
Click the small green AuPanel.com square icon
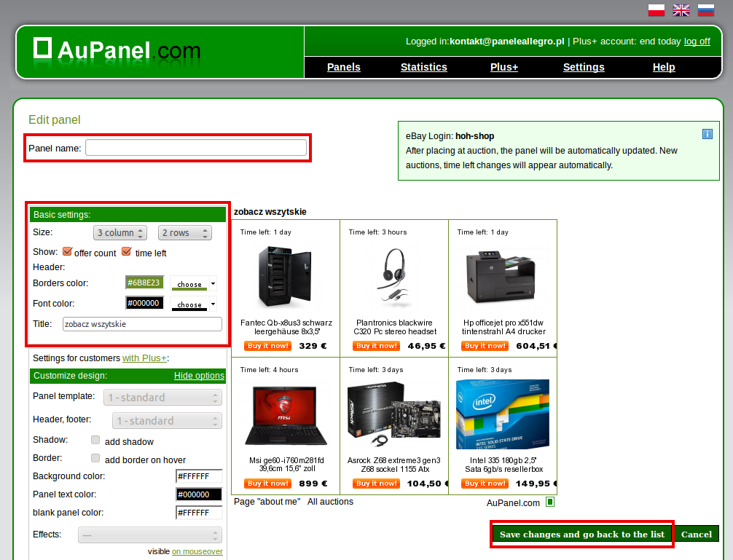pos(550,502)
